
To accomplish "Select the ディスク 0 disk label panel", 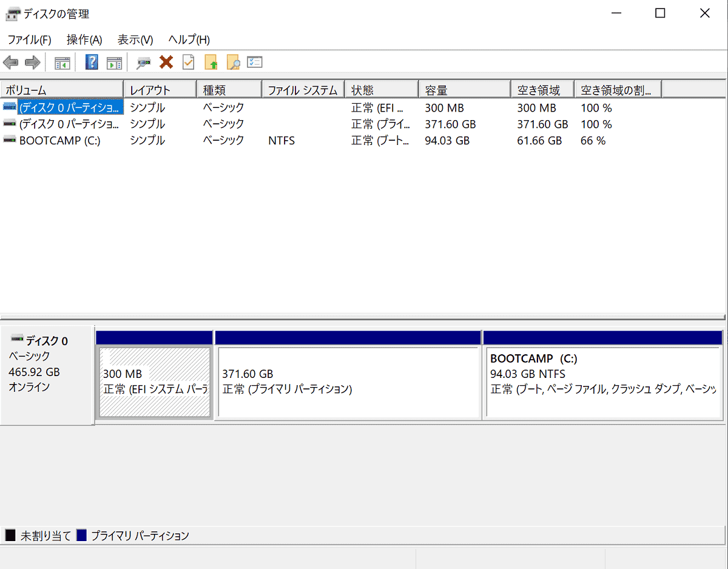I will tap(47, 375).
